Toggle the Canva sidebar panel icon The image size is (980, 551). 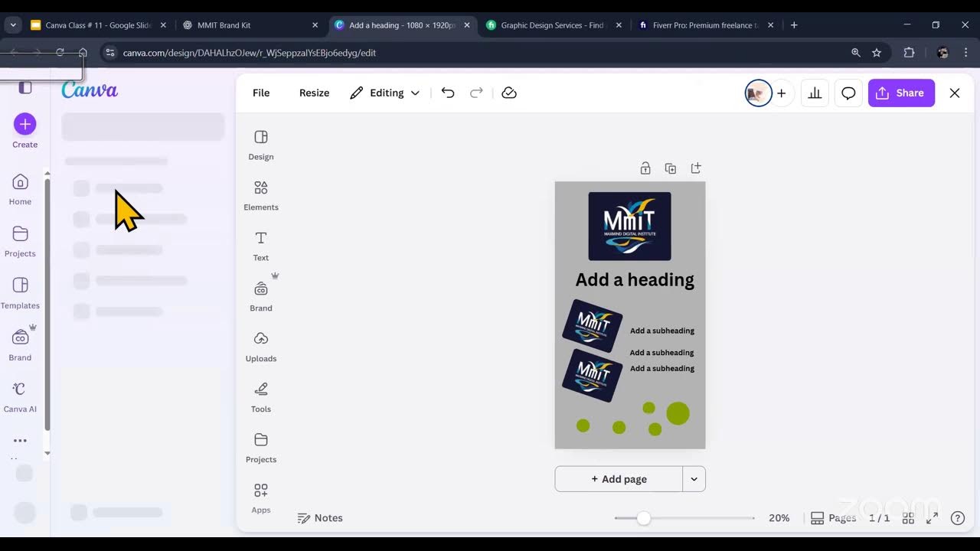click(x=25, y=87)
